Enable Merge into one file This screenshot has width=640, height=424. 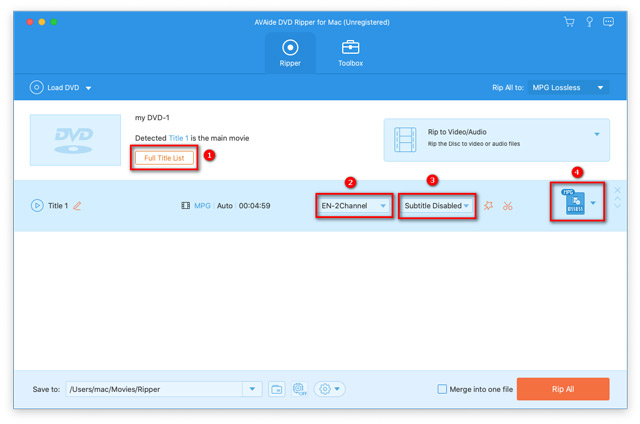pos(442,389)
